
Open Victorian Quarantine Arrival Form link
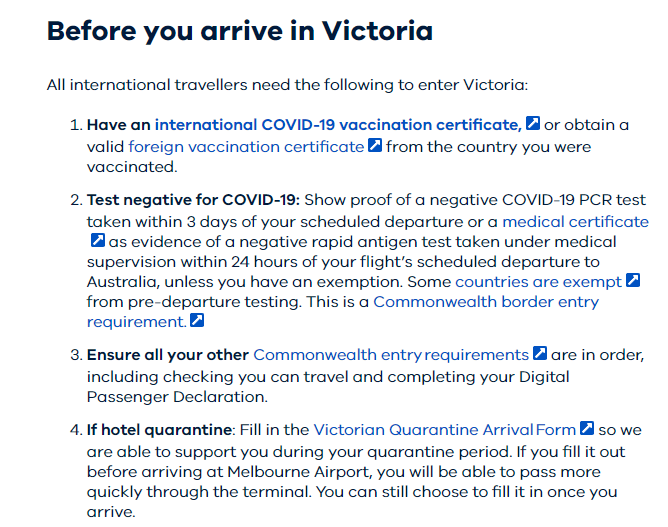(x=445, y=429)
